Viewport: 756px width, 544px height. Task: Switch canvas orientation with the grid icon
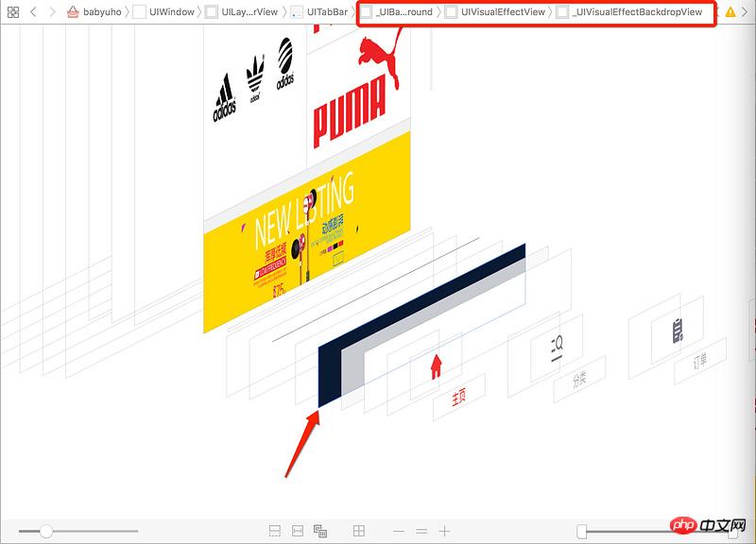359,531
